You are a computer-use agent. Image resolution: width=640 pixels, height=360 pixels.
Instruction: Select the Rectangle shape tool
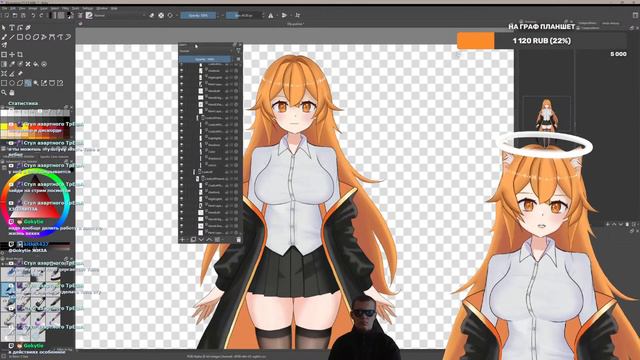[20, 37]
